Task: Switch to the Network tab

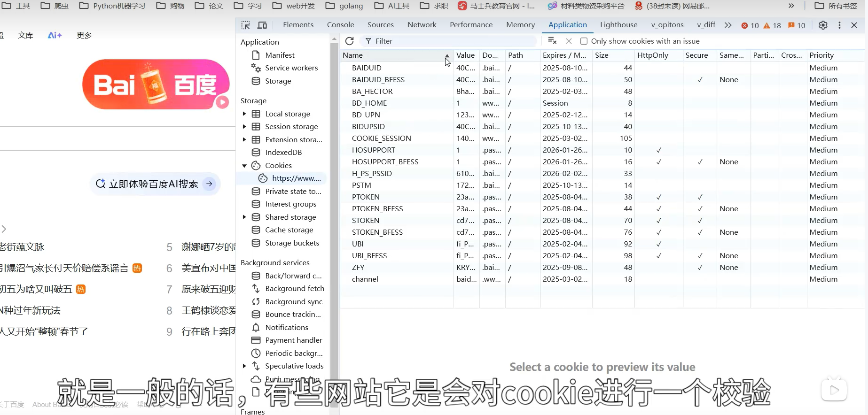Action: [422, 25]
